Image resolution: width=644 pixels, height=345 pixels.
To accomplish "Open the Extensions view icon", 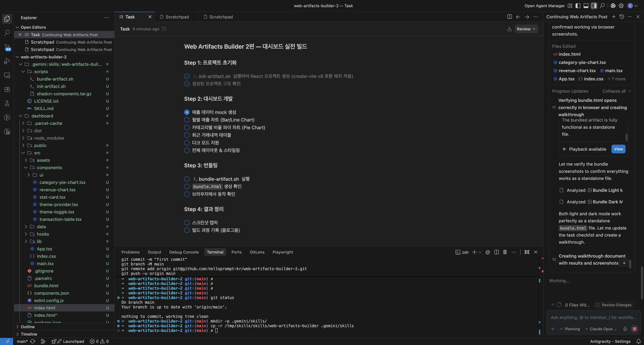I will tap(7, 89).
